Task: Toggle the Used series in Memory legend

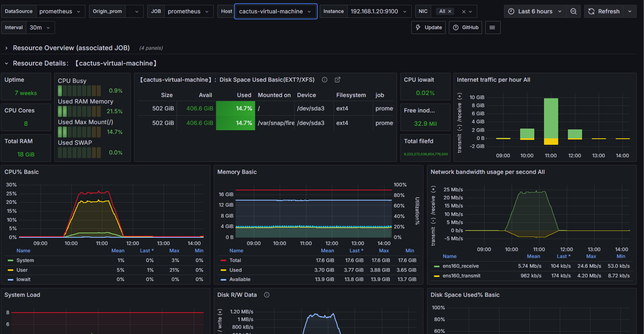Action: (x=236, y=270)
